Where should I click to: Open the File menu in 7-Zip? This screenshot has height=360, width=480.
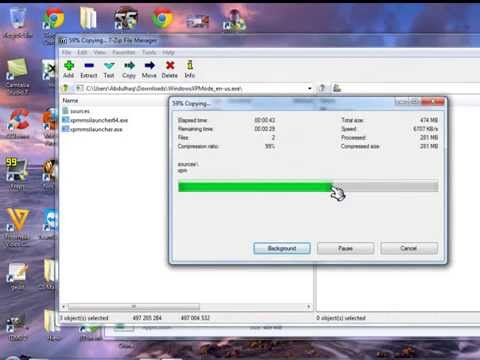pyautogui.click(x=67, y=52)
